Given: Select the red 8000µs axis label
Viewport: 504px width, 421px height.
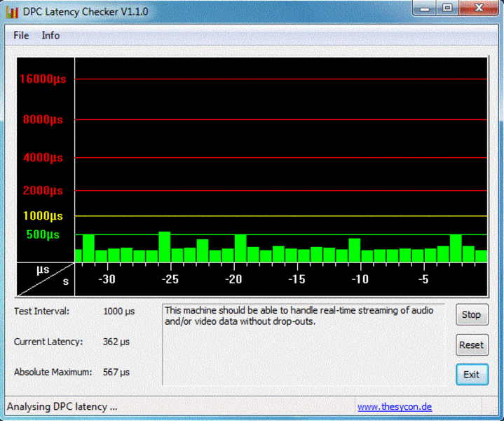Looking at the screenshot, I should coord(43,119).
